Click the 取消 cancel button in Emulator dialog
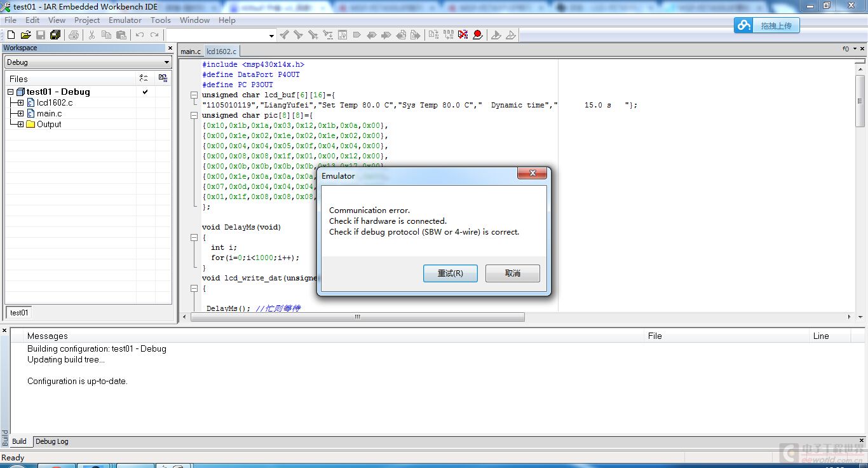 pyautogui.click(x=512, y=273)
